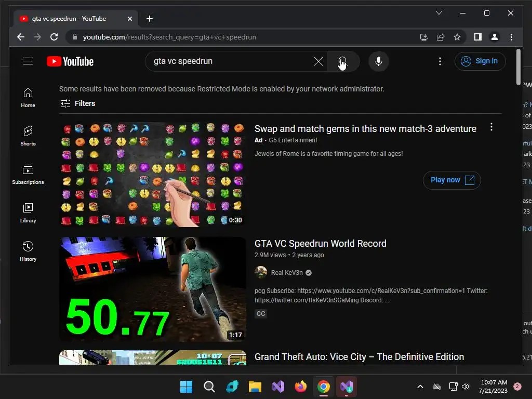
Task: Click the Real KeV3n channel name
Action: (x=287, y=273)
